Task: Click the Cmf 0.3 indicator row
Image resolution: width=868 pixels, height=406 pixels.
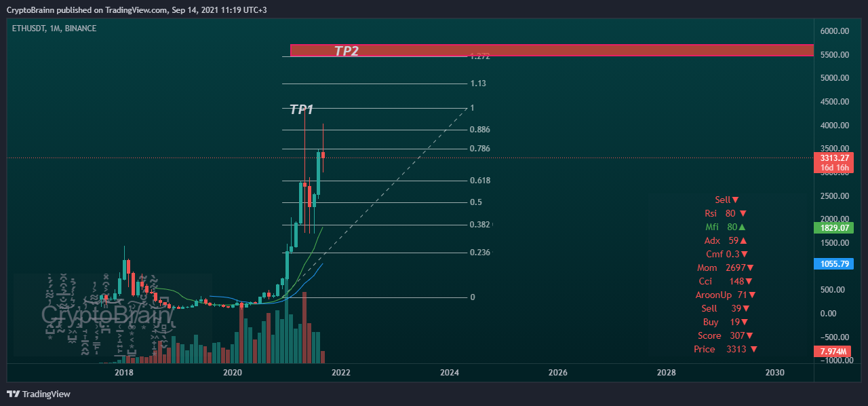Action: 727,254
